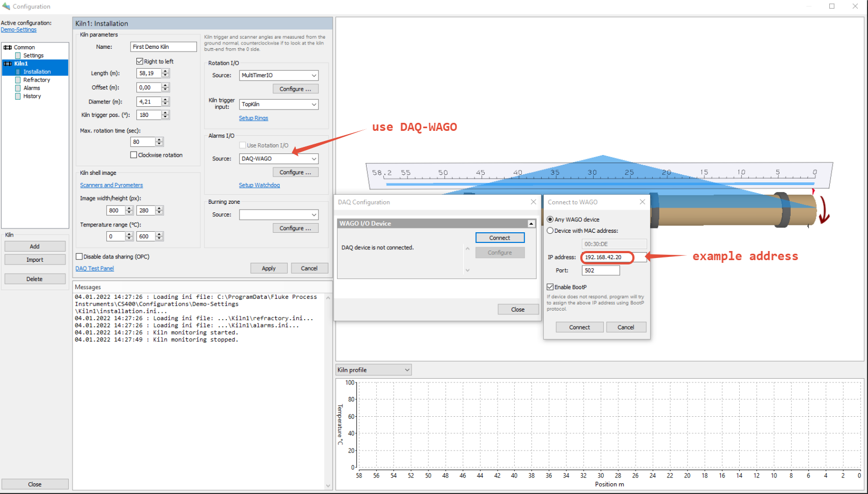This screenshot has height=494, width=868.
Task: Select Any WAGO device radio option
Action: 550,219
